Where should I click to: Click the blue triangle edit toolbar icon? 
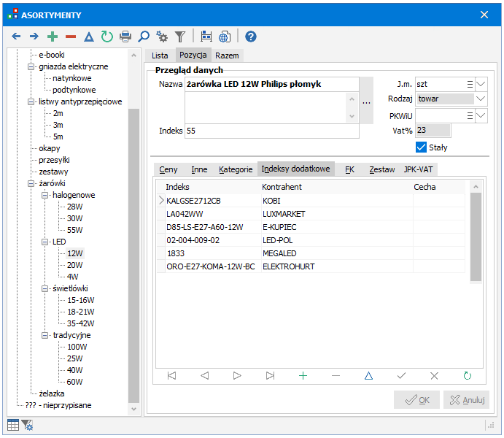89,36
